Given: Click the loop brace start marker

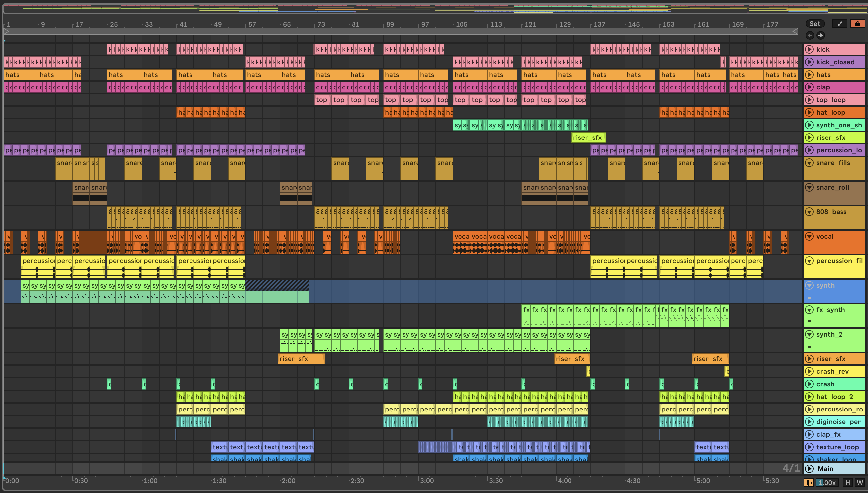Looking at the screenshot, I should [6, 31].
